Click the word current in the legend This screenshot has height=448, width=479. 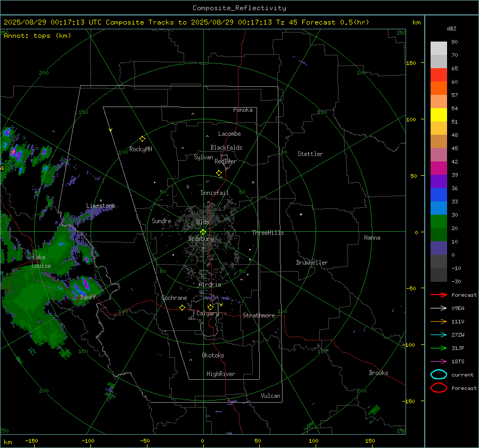coord(463,374)
